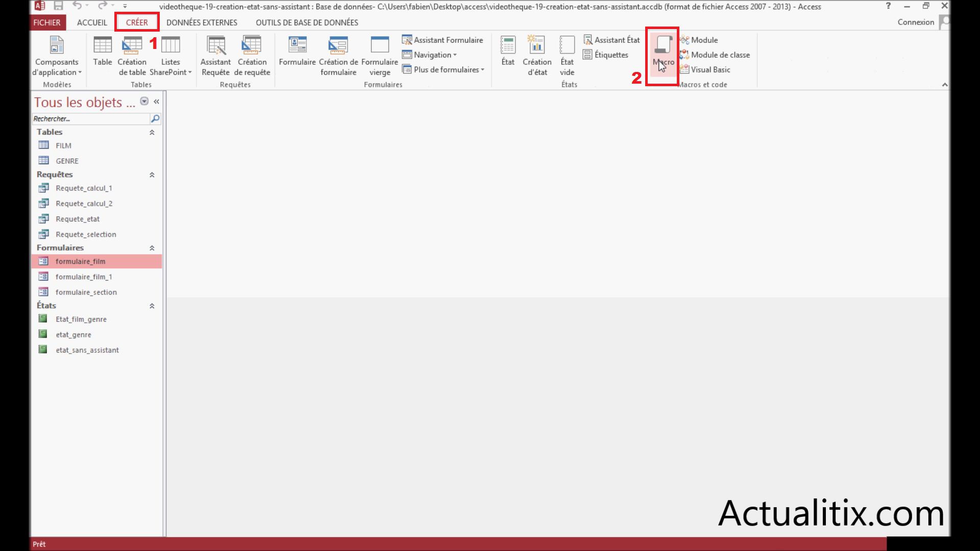Open Création de formulaire design view
The image size is (980, 551).
pyautogui.click(x=338, y=56)
